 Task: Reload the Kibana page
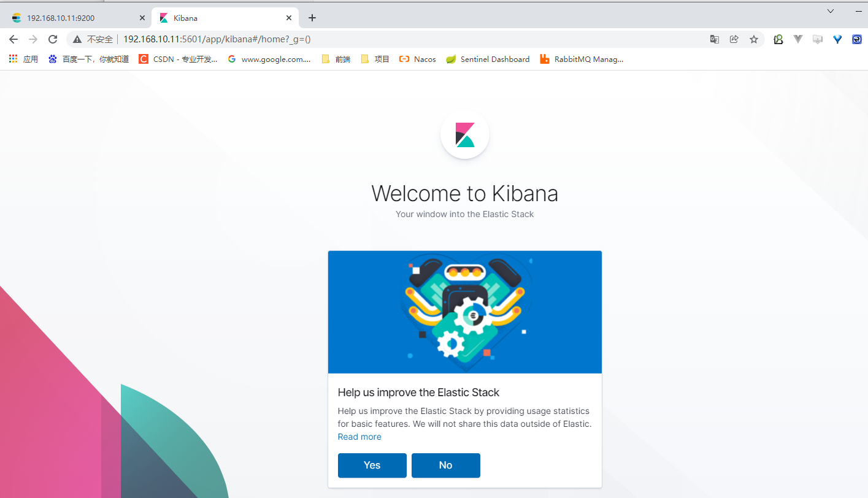pyautogui.click(x=53, y=39)
